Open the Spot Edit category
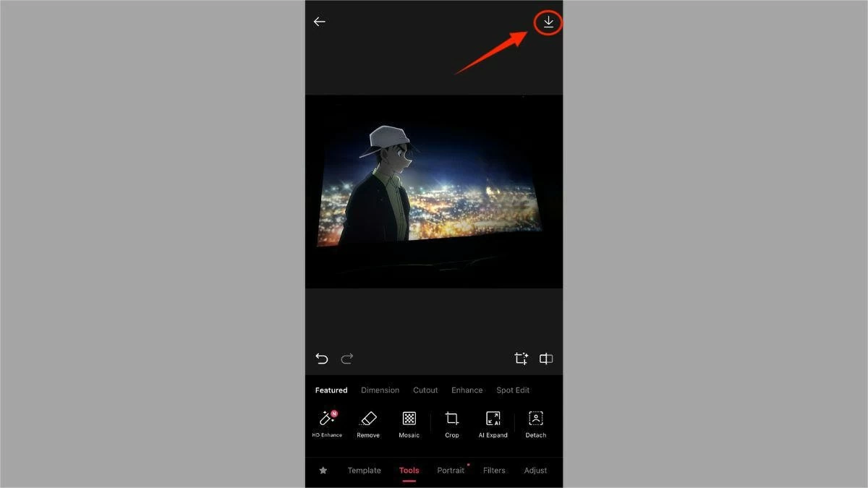Image resolution: width=868 pixels, height=488 pixels. 513,390
